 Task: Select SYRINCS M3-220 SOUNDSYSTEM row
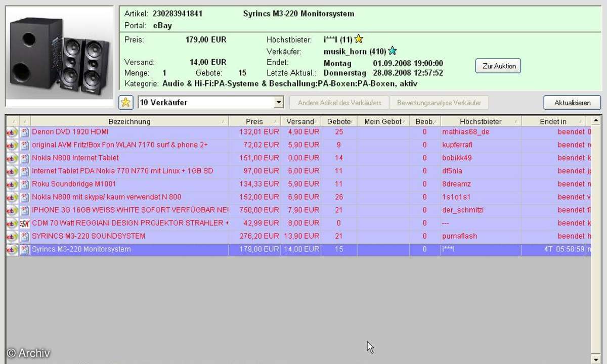(298, 236)
